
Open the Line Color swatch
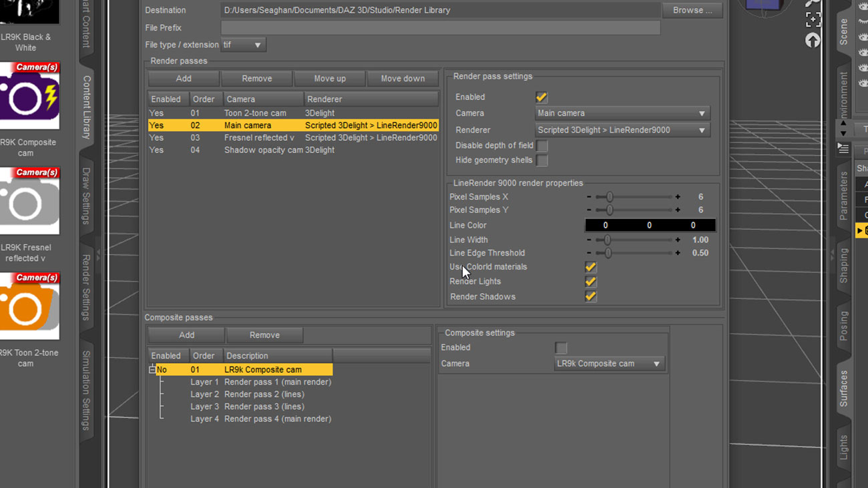click(650, 226)
